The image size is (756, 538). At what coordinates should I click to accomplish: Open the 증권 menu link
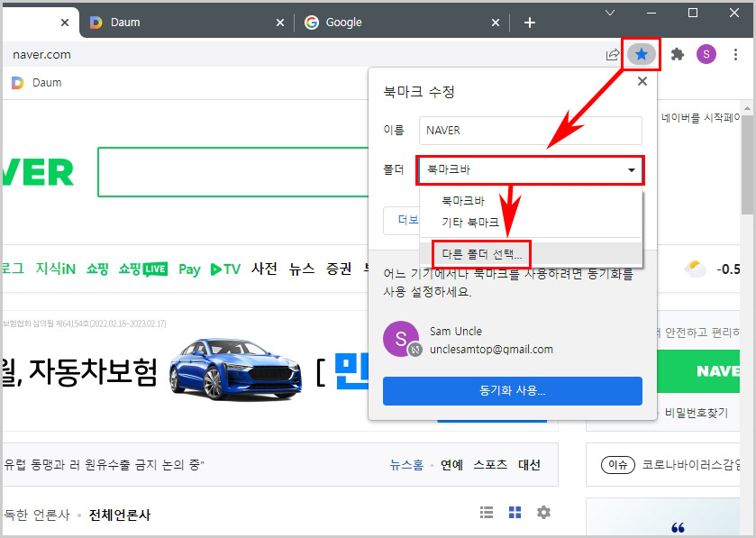339,269
